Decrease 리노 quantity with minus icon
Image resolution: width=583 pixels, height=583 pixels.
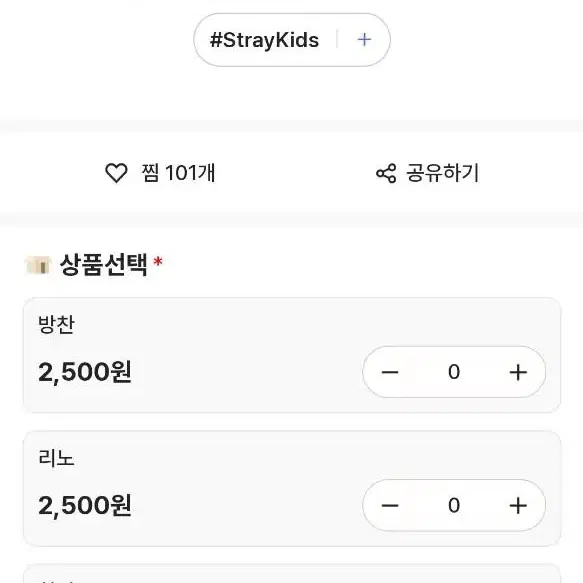click(x=390, y=505)
